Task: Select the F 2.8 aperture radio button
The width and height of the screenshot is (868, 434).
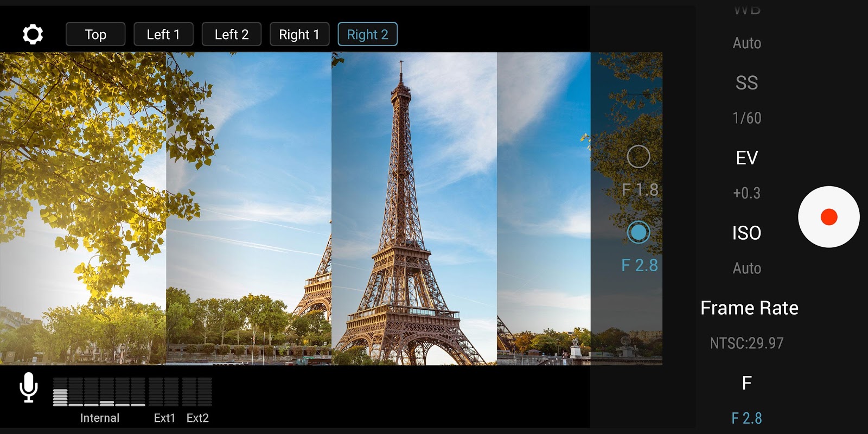Action: 639,232
